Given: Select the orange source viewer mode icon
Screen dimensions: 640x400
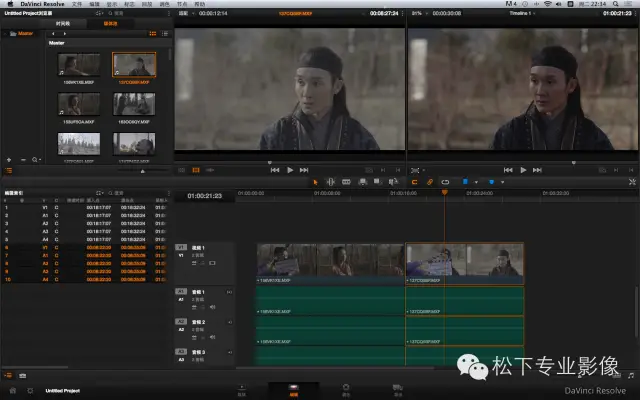Looking at the screenshot, I should coord(196,170).
